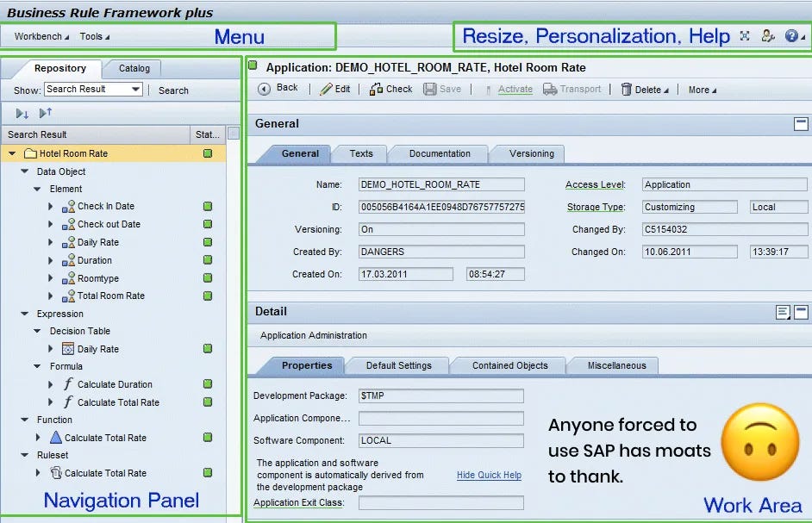The width and height of the screenshot is (812, 523).
Task: Switch to the Catalog tab
Action: 134,68
